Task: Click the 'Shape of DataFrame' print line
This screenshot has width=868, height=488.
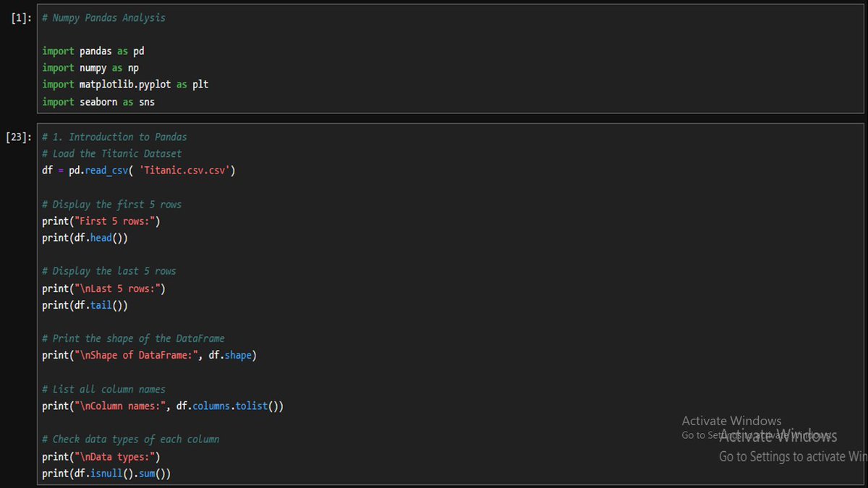Action: coord(149,356)
